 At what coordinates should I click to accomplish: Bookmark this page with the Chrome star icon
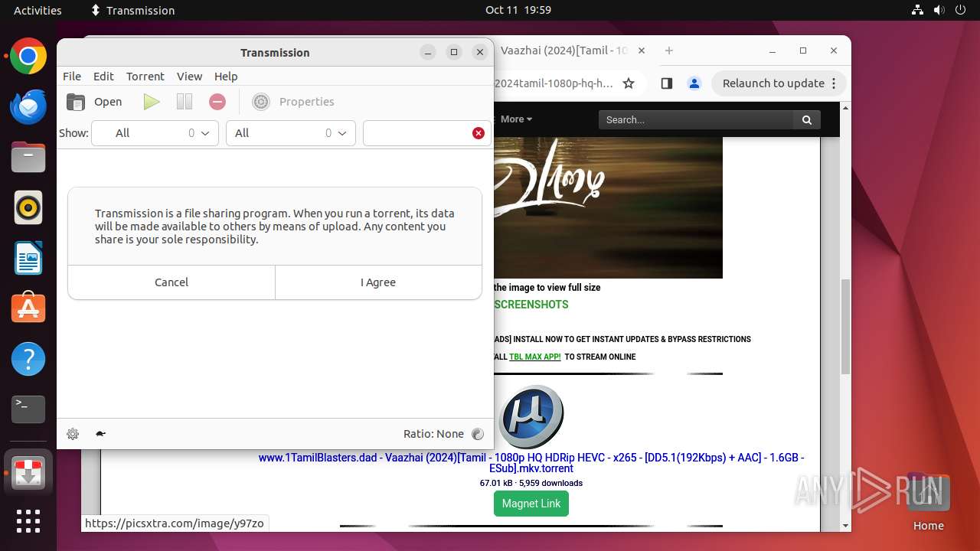[x=629, y=83]
